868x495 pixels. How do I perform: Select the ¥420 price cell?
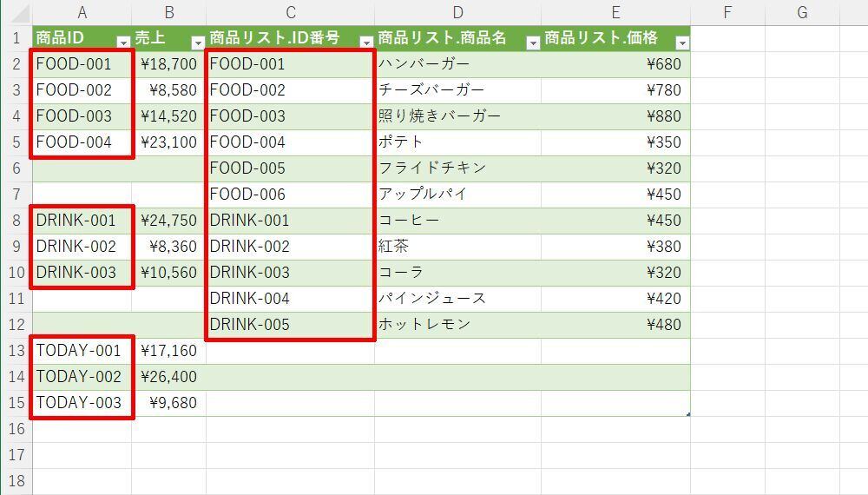coord(615,299)
